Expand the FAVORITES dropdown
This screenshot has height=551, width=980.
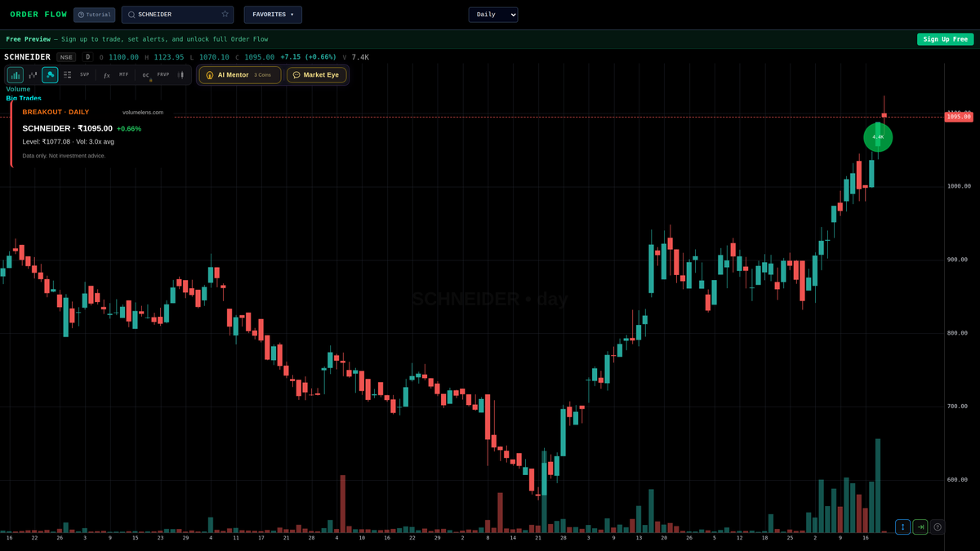click(272, 14)
